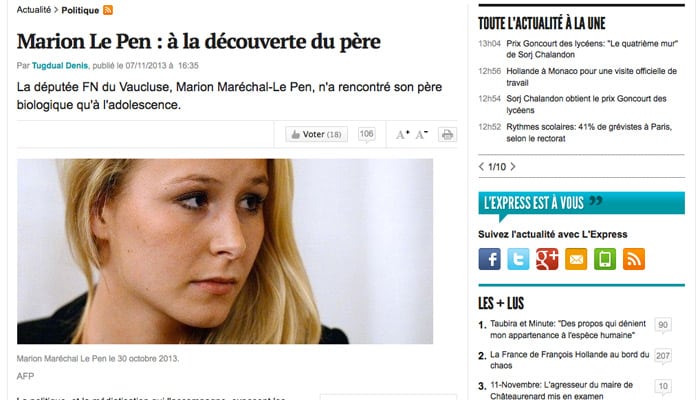Open the orange RSS icon in sidebar
The image size is (700, 400).
[633, 259]
